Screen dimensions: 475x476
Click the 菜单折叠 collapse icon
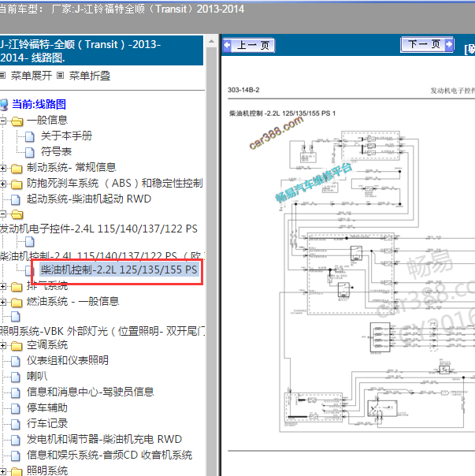(x=61, y=76)
